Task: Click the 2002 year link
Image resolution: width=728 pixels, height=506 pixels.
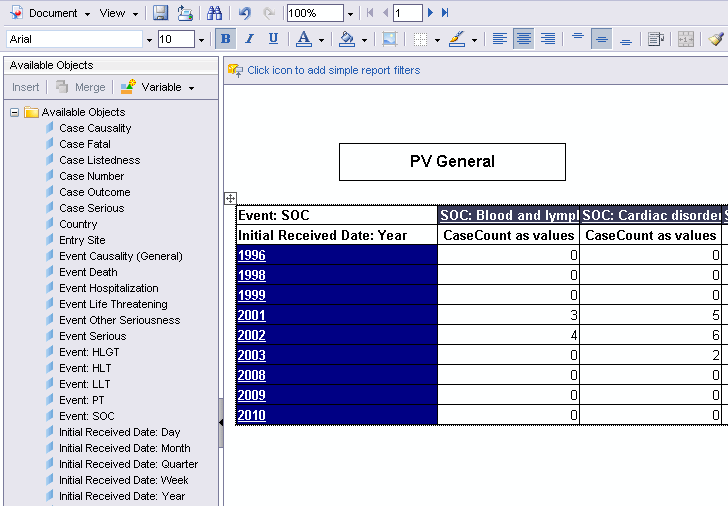Action: (x=251, y=335)
